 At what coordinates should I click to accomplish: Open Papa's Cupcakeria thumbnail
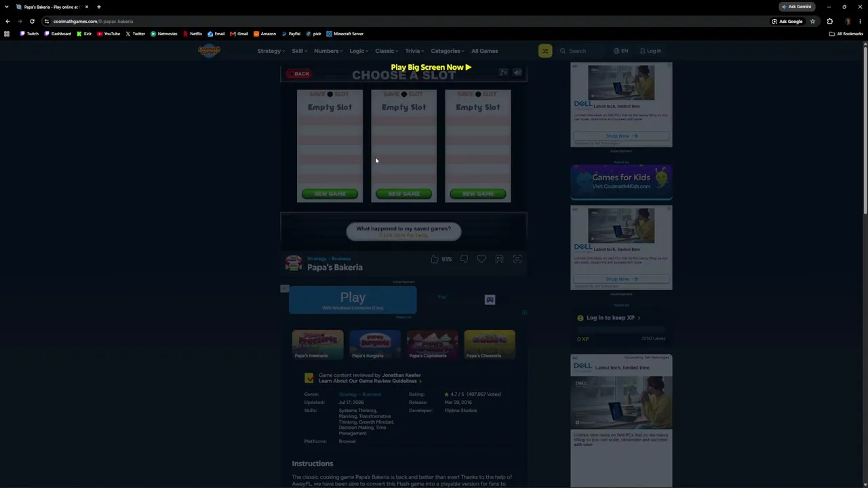pos(432,345)
